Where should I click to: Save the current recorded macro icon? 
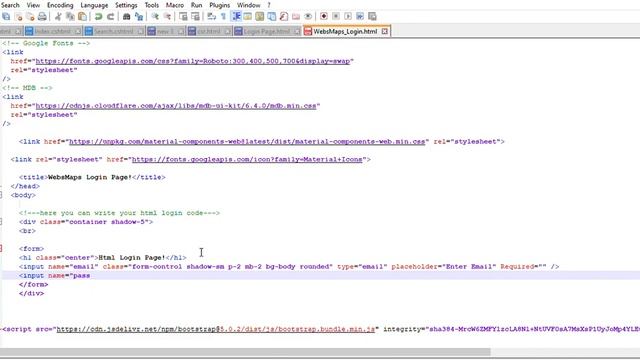coord(372,16)
